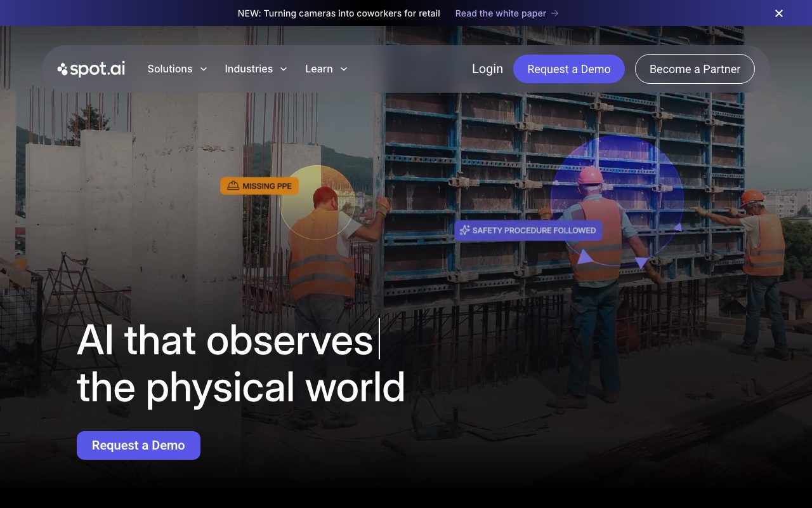Click Request a Demo in the navbar
This screenshot has height=508, width=812.
click(x=569, y=69)
